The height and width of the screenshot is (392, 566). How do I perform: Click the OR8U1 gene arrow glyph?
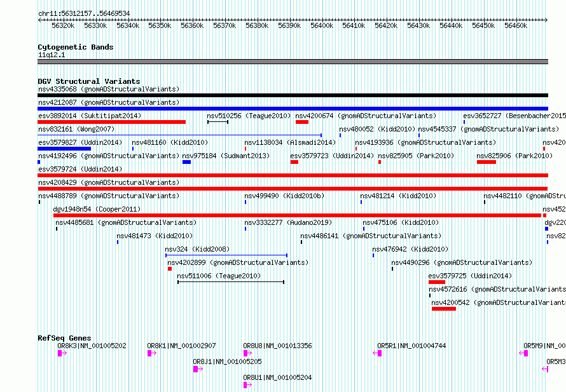[247, 385]
